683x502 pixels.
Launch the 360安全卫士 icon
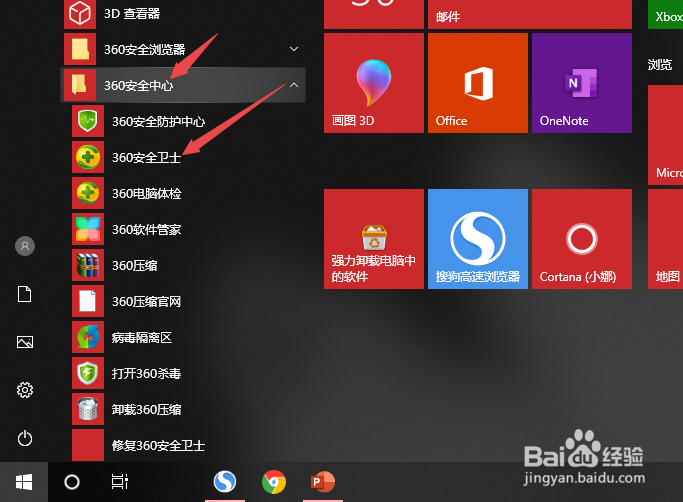(88, 157)
